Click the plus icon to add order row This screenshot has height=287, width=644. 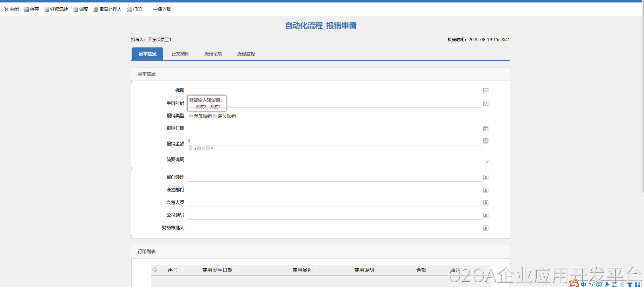coord(155,270)
